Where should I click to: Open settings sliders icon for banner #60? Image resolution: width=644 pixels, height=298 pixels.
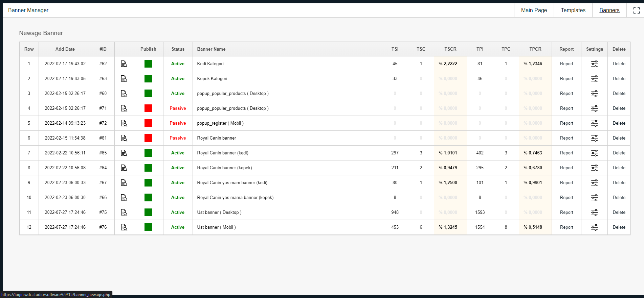pyautogui.click(x=595, y=94)
